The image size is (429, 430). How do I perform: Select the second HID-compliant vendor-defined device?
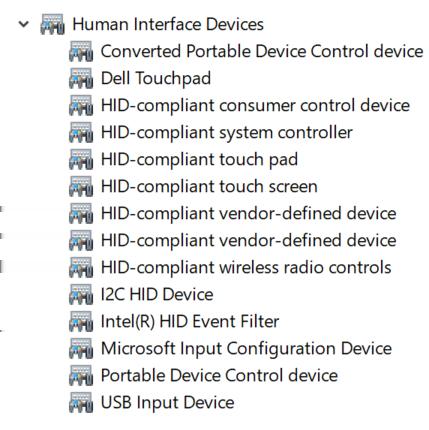click(x=249, y=240)
